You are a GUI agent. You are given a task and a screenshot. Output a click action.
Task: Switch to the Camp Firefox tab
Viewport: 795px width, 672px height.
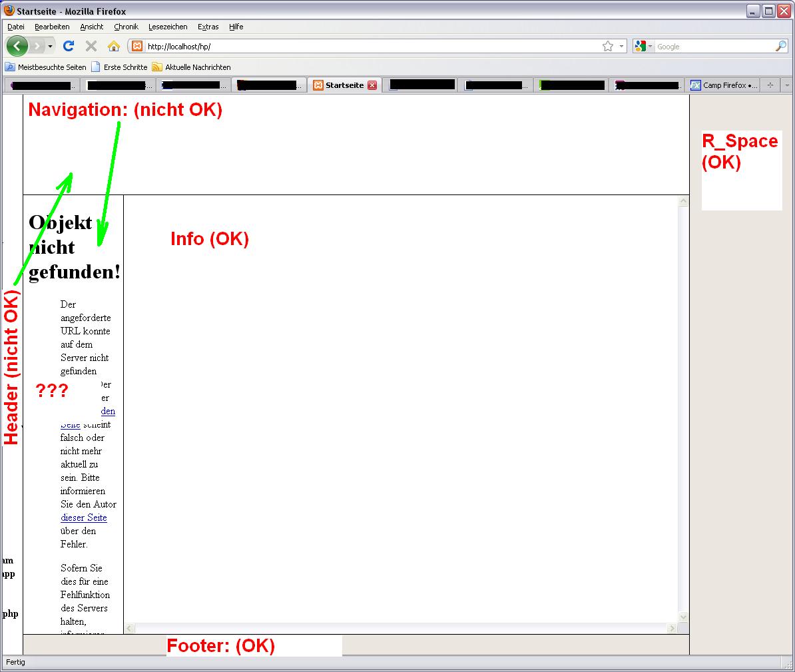click(724, 85)
